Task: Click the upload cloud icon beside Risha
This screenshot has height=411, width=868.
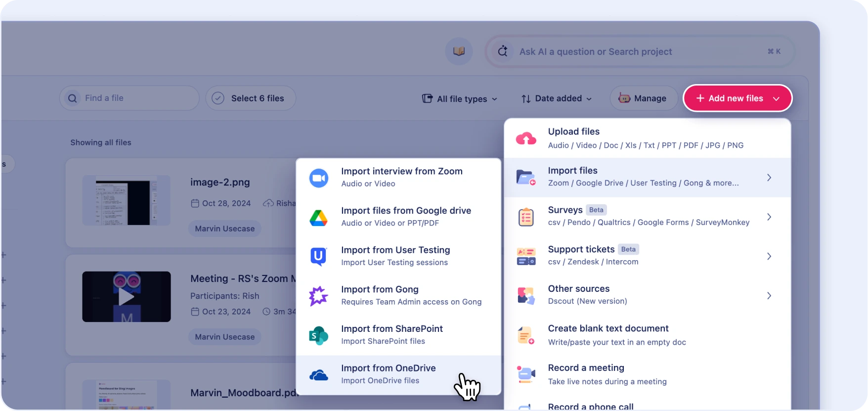Action: click(x=268, y=203)
